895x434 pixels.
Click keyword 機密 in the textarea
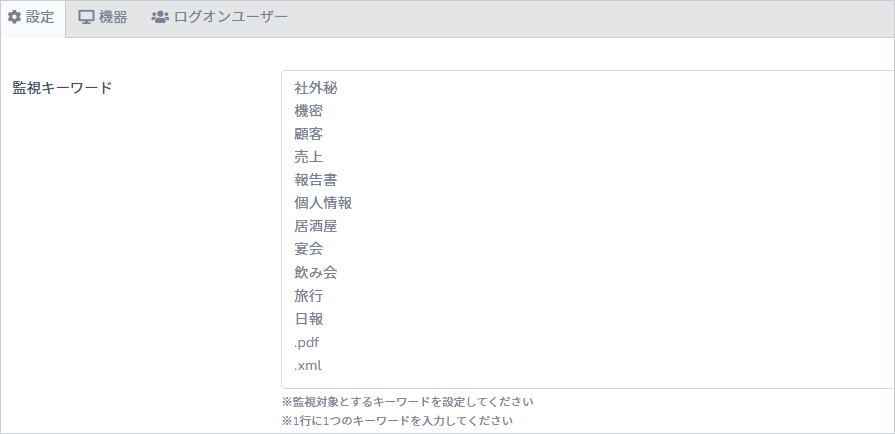pos(309,111)
